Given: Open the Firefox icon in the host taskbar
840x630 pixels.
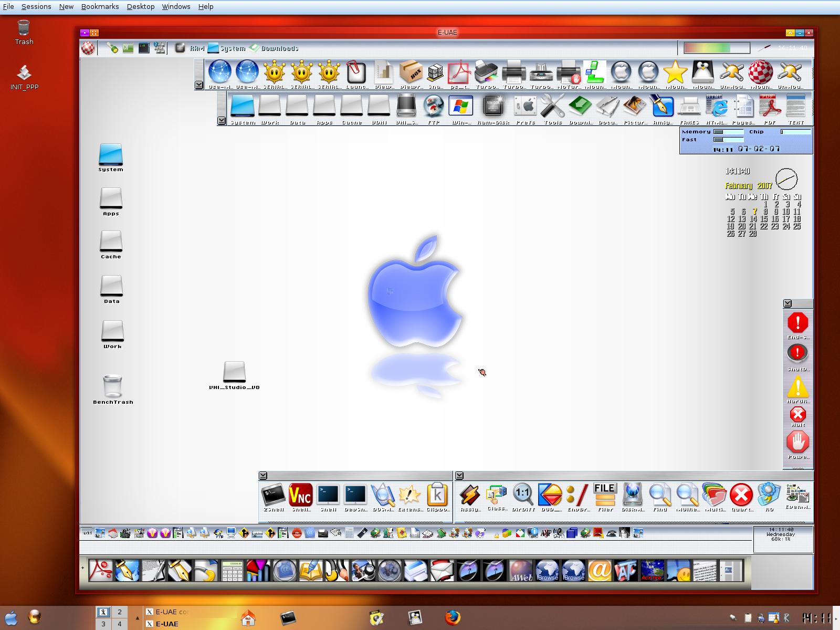Looking at the screenshot, I should (453, 617).
